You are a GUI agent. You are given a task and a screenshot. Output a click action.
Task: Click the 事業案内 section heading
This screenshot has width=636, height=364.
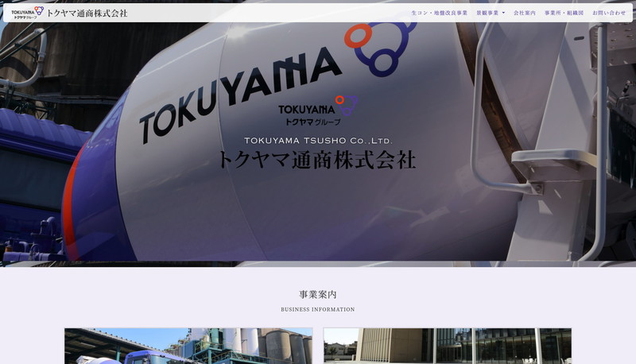(x=318, y=295)
